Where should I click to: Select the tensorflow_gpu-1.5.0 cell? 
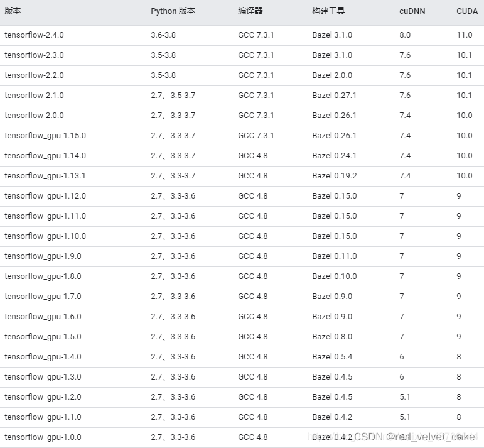pyautogui.click(x=43, y=336)
